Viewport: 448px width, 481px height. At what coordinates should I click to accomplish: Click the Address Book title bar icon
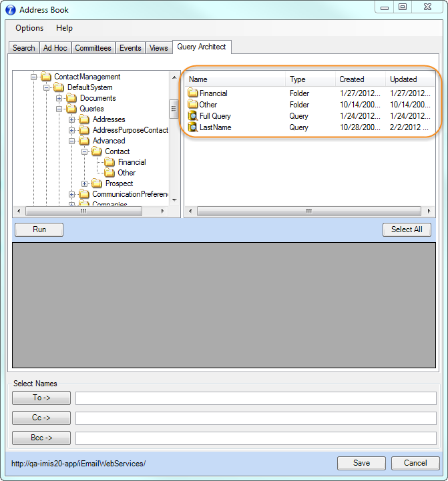coord(11,10)
